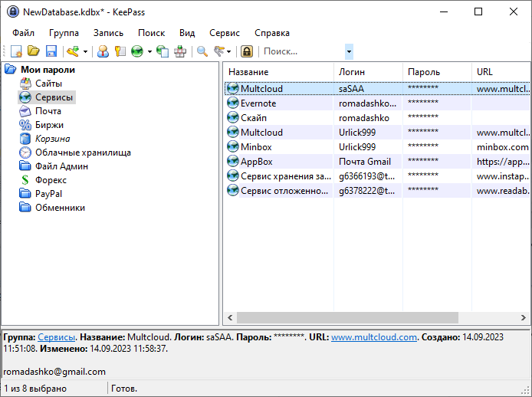This screenshot has width=532, height=397.
Task: Select the Evernote entry
Action: pos(377,103)
